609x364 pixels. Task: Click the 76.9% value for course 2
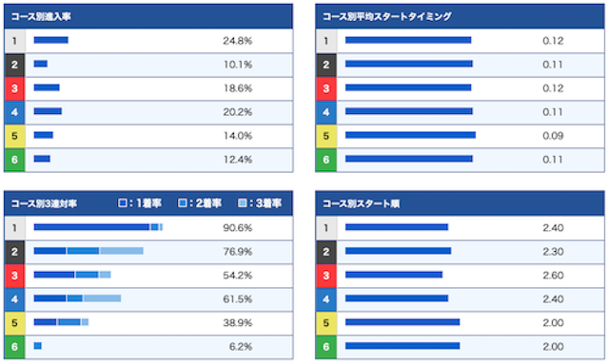point(237,252)
